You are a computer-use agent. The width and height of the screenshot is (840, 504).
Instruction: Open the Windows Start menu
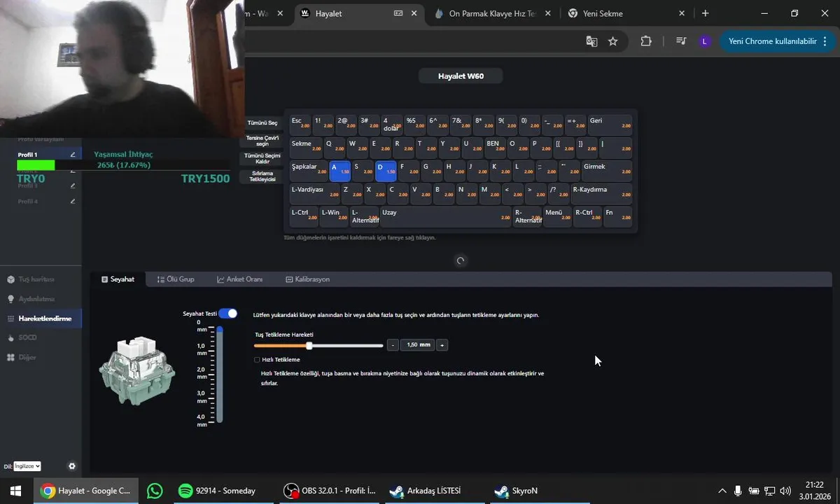[x=15, y=491]
